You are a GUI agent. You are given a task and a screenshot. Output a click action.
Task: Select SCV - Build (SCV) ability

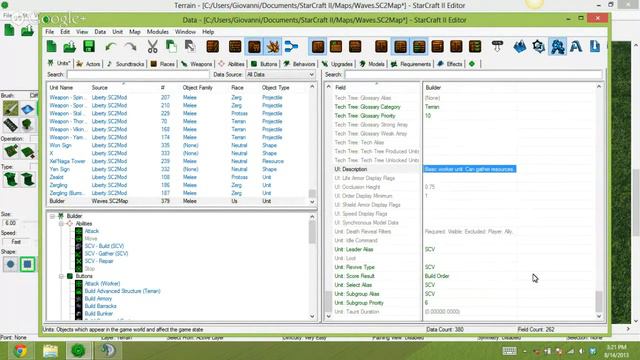pos(104,246)
